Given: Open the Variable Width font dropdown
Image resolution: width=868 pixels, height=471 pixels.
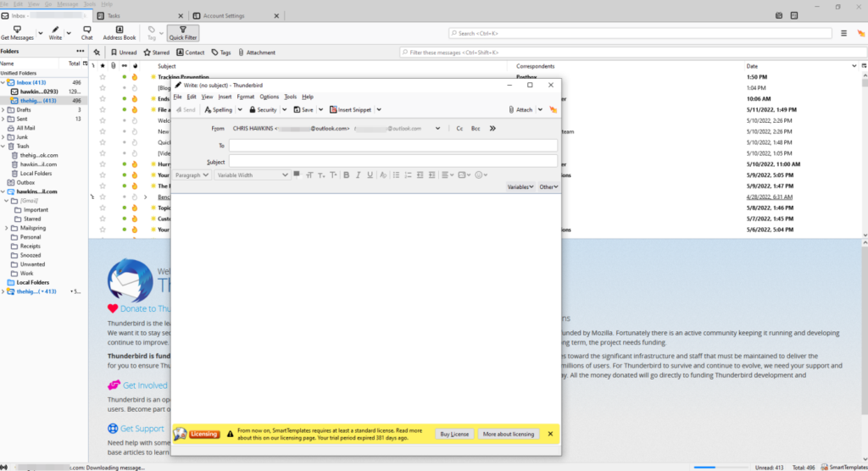Looking at the screenshot, I should click(252, 175).
